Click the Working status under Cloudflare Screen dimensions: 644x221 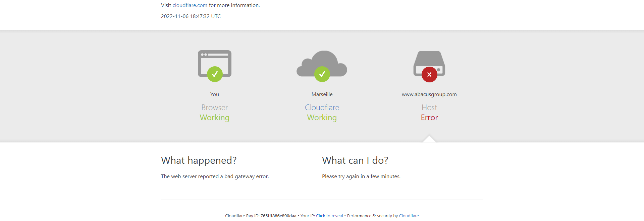point(322,118)
